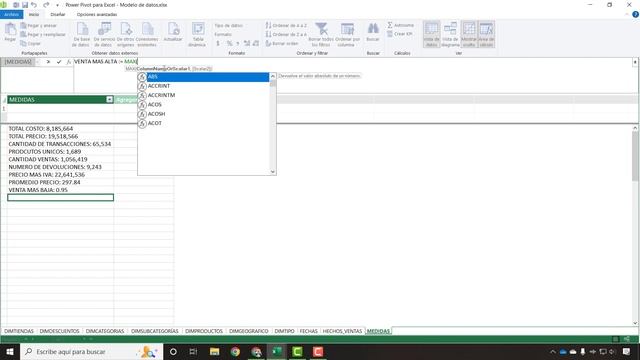The image size is (640, 360).
Task: Open the Archivo tab
Action: 11,14
